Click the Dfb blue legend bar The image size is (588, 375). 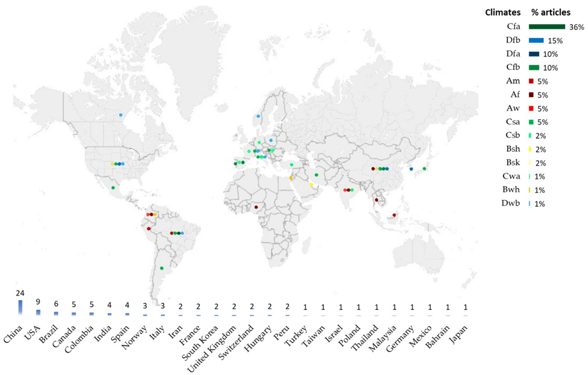[536, 41]
